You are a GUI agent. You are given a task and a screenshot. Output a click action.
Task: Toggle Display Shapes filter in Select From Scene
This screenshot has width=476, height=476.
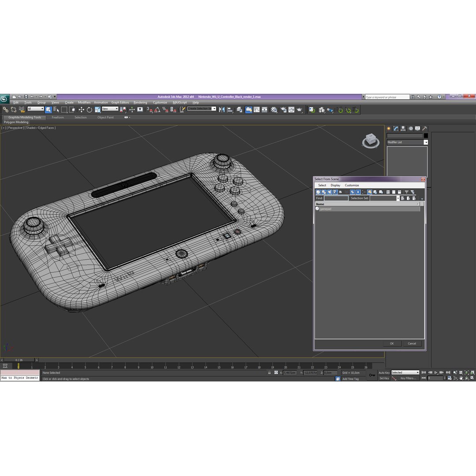tap(324, 192)
